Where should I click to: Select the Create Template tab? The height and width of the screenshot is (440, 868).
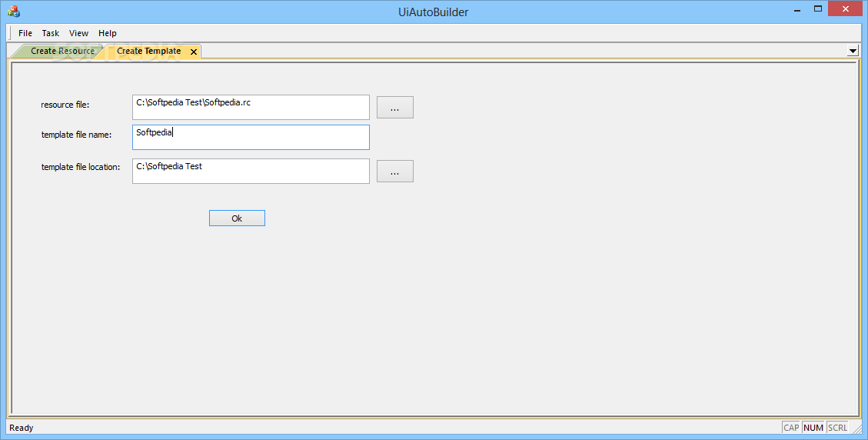(149, 51)
